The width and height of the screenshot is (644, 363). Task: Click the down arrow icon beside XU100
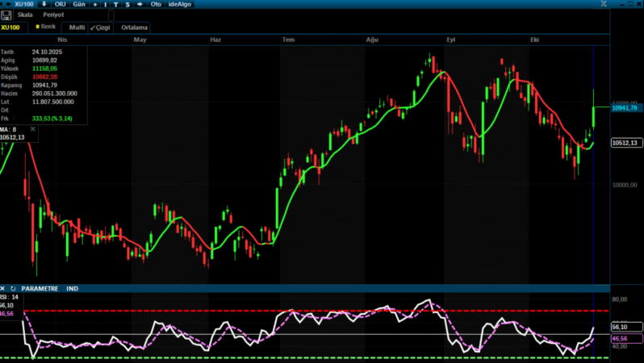pyautogui.click(x=44, y=4)
